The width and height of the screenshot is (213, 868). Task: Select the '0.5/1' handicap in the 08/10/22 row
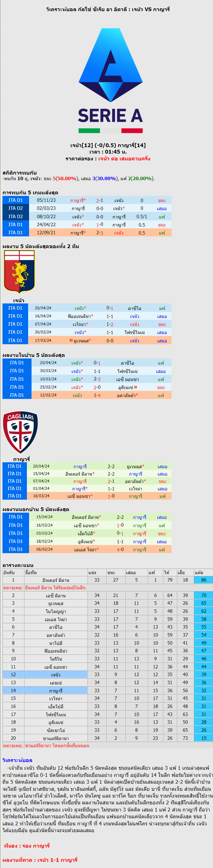[142, 217]
